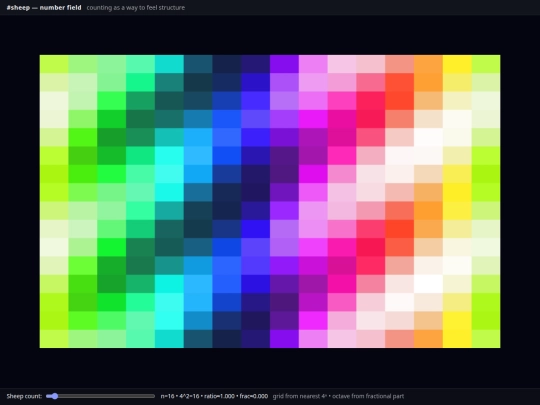Click the '#sheep — number field' title
The height and width of the screenshot is (405, 540).
(44, 8)
